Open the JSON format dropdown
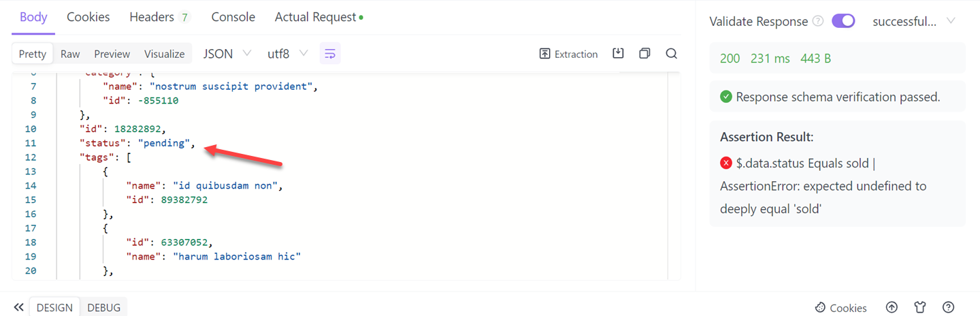 pos(227,54)
